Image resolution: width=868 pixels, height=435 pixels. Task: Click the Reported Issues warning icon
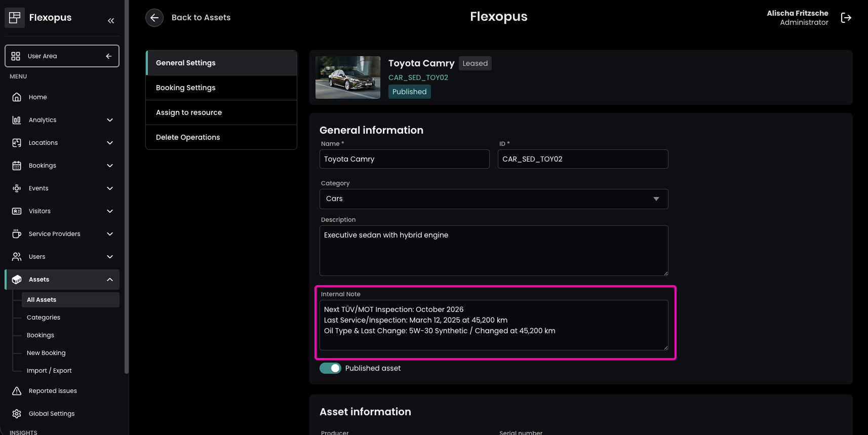[x=17, y=391]
